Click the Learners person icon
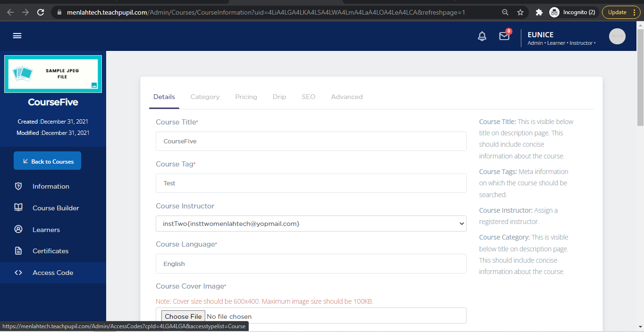 click(18, 230)
